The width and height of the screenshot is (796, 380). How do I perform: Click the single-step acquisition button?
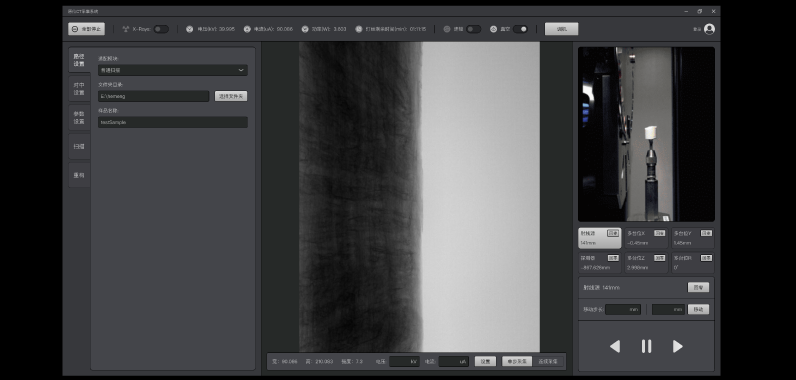517,362
